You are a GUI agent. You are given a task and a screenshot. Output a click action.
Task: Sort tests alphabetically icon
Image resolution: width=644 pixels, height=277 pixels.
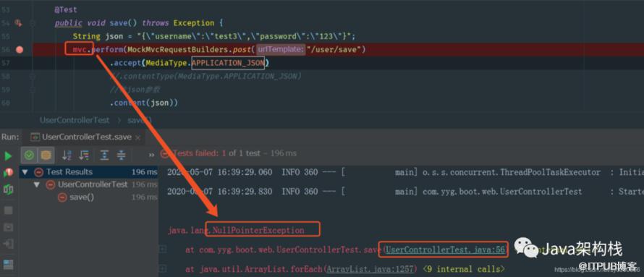[x=67, y=155]
